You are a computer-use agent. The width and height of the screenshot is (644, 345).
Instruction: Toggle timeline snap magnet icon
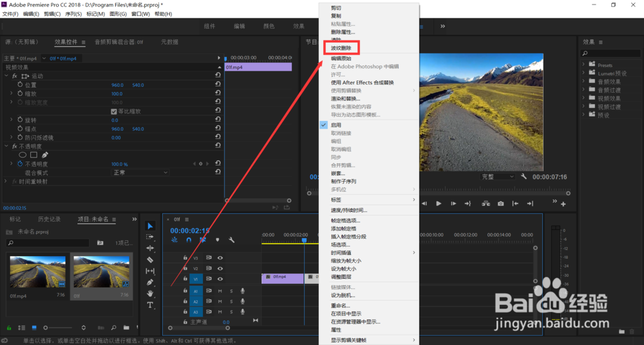coord(189,240)
